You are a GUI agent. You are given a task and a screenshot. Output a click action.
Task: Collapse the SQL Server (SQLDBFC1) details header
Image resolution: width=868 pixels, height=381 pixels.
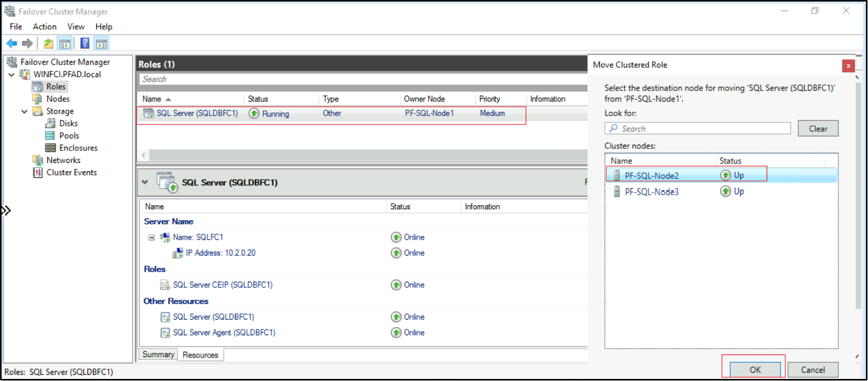[145, 182]
